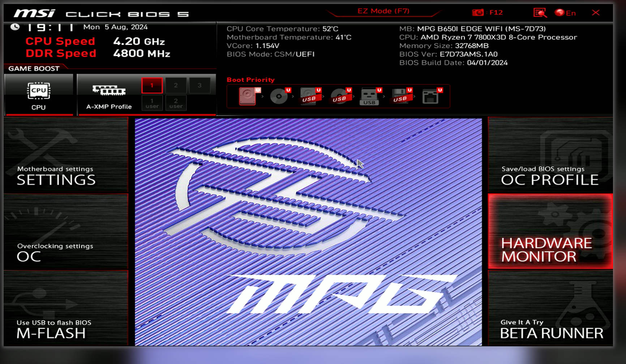Open the BIOS search magnifier icon
Viewport: 626px width, 364px height.
click(x=540, y=13)
